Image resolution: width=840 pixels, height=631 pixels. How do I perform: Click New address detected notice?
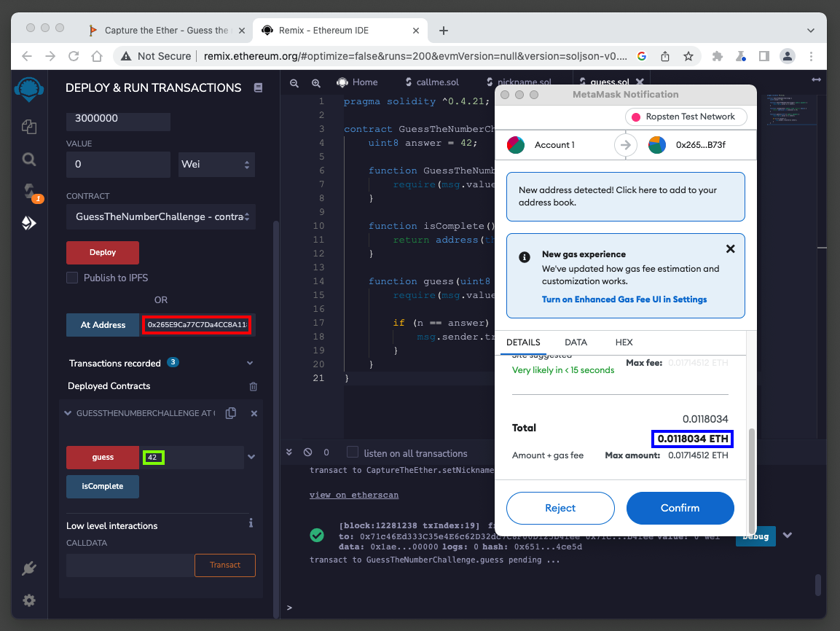[x=626, y=197]
